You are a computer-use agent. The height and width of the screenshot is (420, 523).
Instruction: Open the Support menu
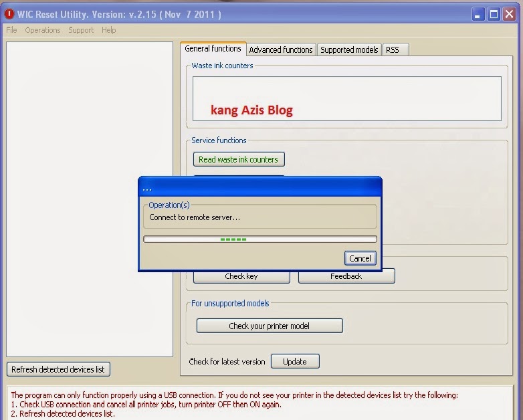pyautogui.click(x=81, y=30)
